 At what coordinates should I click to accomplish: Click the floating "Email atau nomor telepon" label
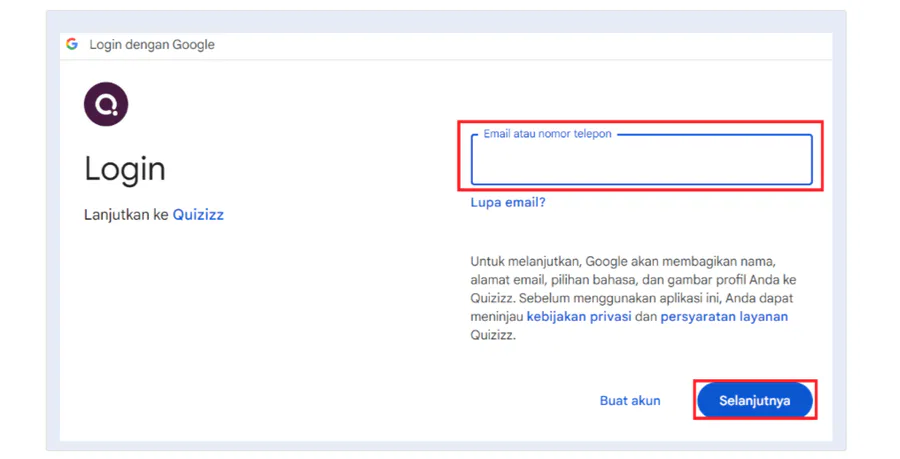coord(547,133)
